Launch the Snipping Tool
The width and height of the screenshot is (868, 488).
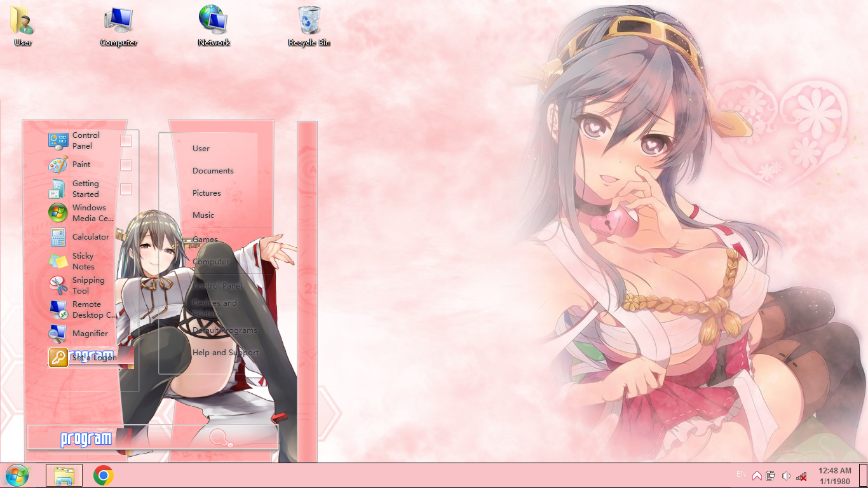(81, 285)
